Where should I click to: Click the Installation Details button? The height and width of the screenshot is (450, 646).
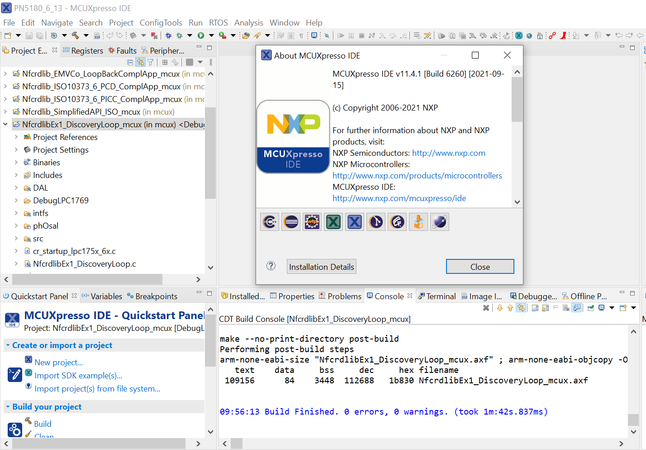coord(321,267)
